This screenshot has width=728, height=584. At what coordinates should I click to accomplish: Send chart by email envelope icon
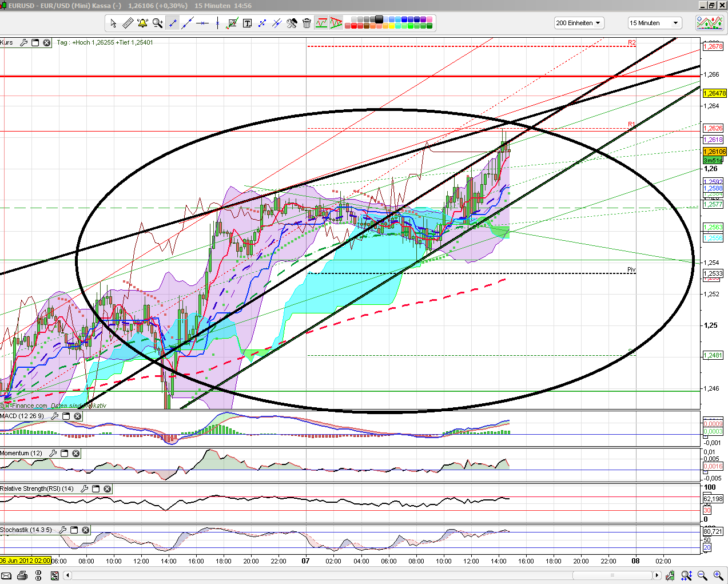pyautogui.click(x=6, y=575)
